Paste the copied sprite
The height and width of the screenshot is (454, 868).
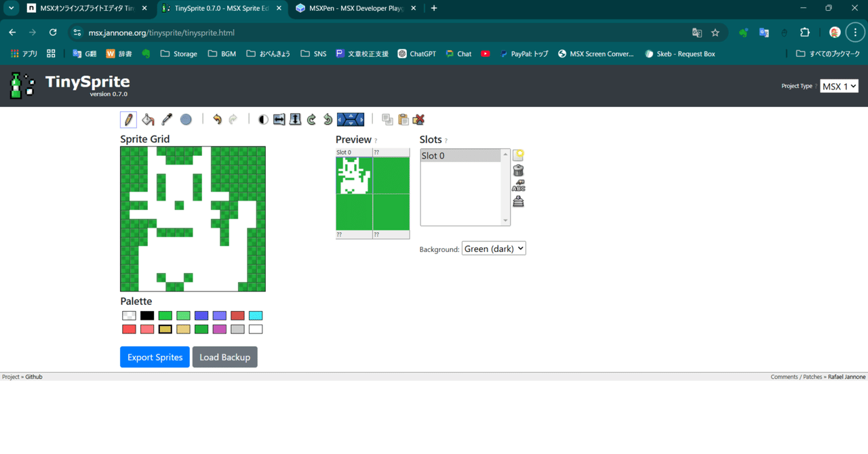(x=403, y=119)
